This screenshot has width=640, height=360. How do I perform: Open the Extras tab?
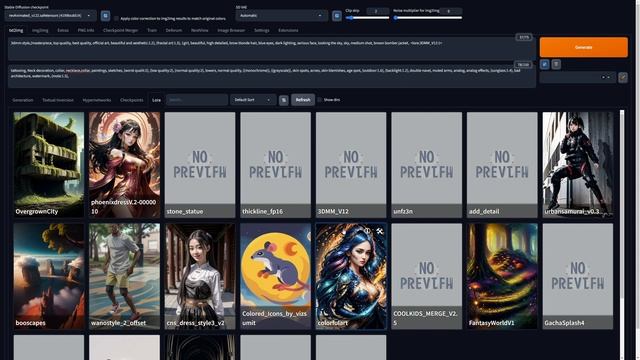[63, 30]
